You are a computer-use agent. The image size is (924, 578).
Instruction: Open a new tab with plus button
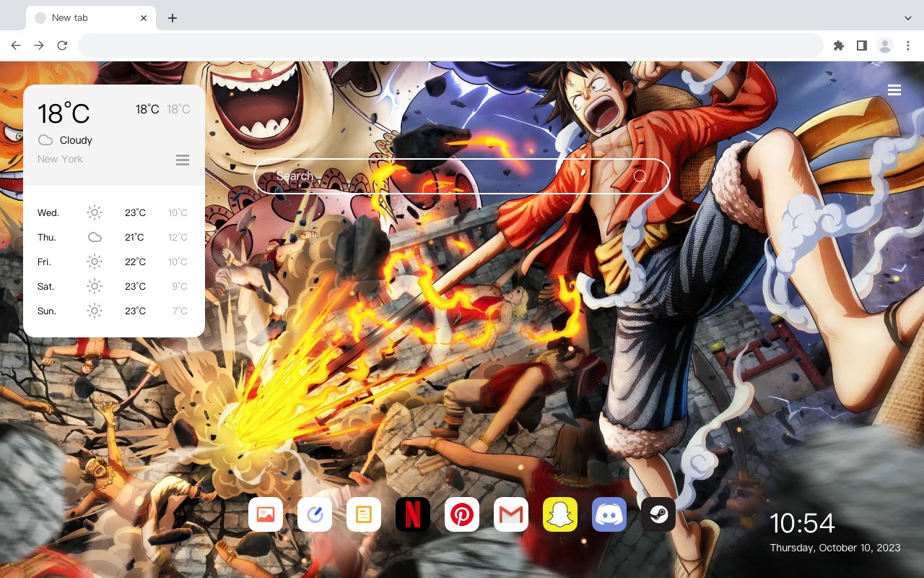(x=172, y=18)
